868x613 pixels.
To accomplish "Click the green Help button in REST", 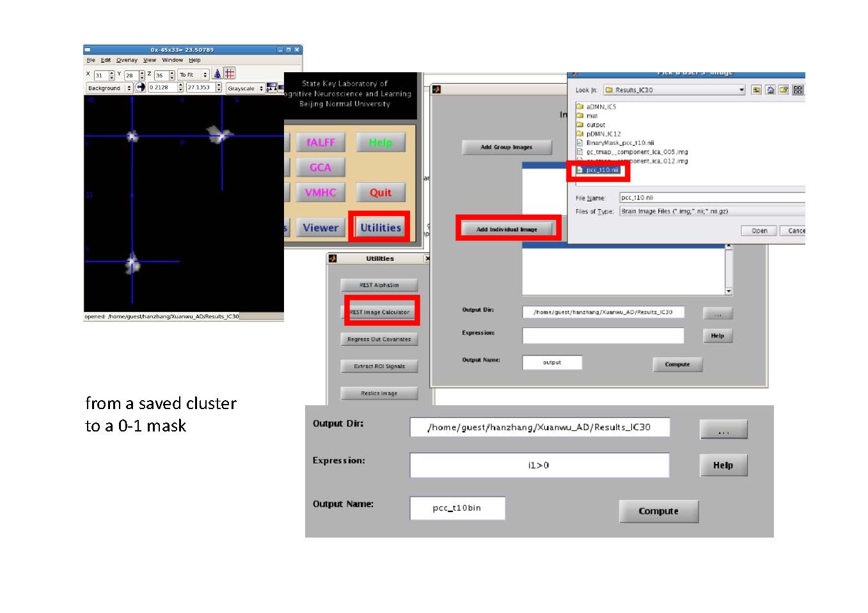I will coord(381,143).
